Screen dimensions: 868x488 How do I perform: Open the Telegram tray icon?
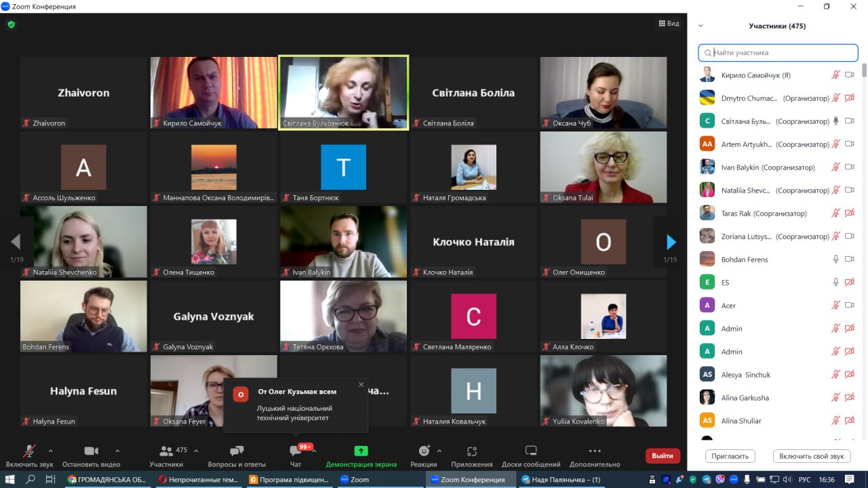(706, 480)
